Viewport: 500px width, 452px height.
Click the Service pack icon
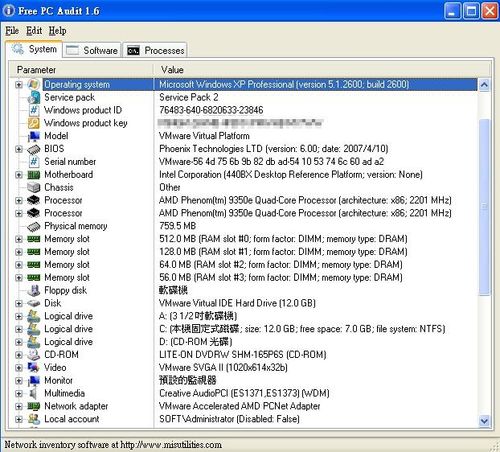click(x=33, y=97)
